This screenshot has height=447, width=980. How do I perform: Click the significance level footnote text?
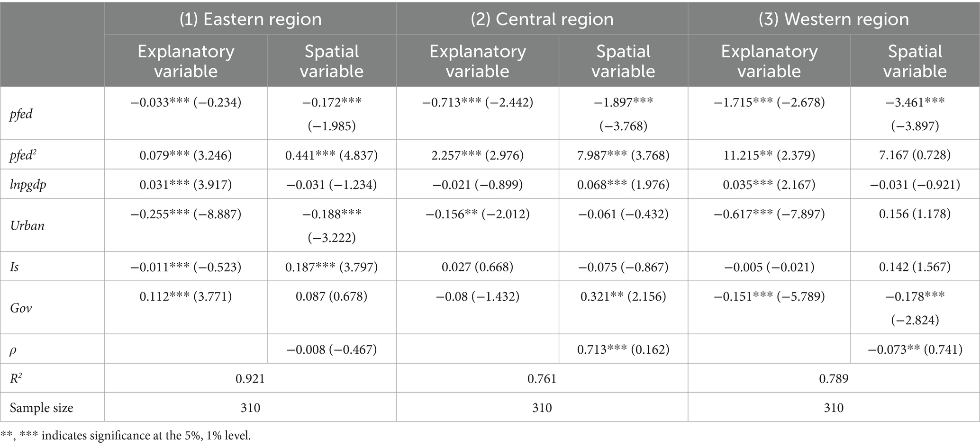[x=126, y=436]
